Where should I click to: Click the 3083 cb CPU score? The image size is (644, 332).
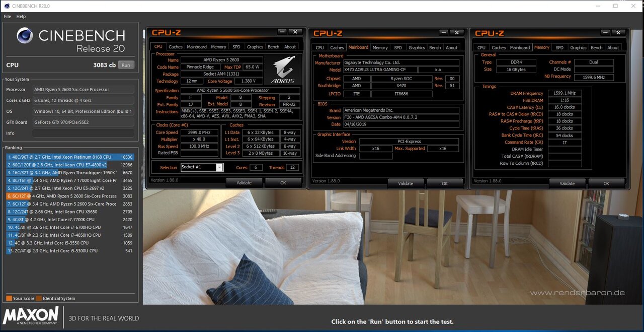tap(104, 65)
